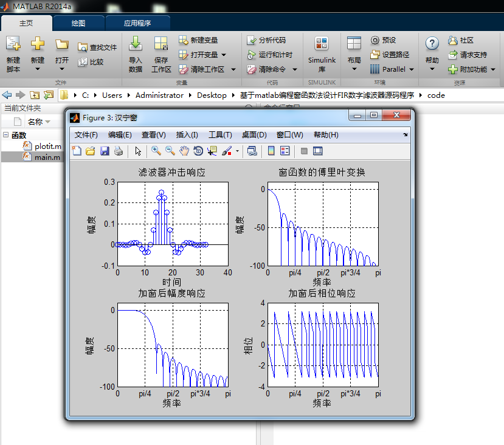Click code folder in the address path
The height and width of the screenshot is (445, 504).
pos(436,95)
